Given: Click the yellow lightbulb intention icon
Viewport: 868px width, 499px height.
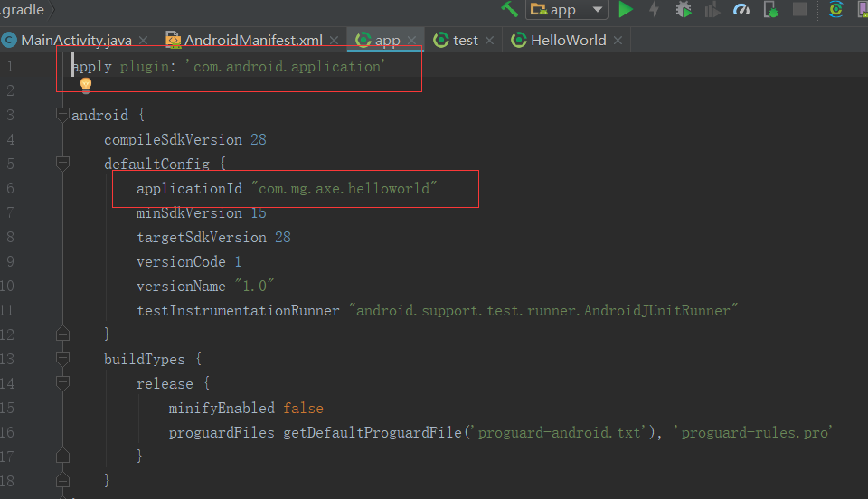Looking at the screenshot, I should click(86, 83).
